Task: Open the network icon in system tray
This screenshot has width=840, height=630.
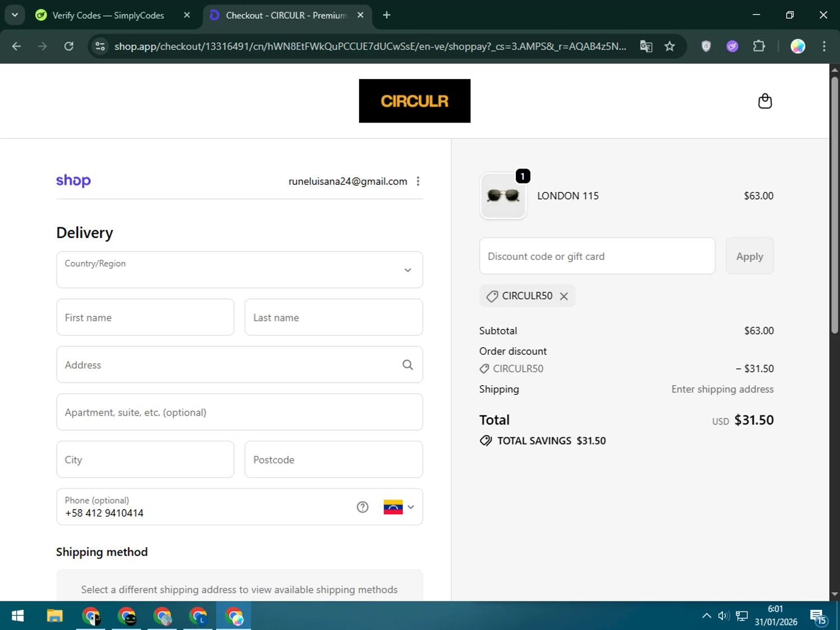Action: point(742,616)
